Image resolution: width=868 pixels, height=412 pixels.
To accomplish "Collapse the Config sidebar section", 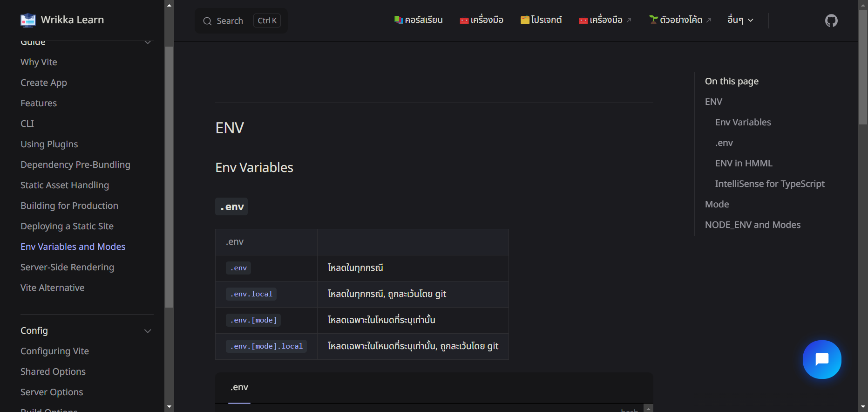I will (x=148, y=331).
